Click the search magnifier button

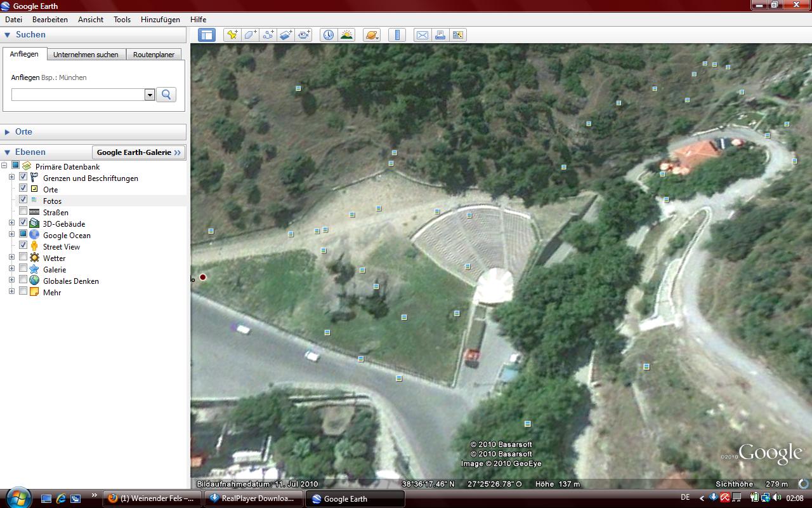click(x=166, y=95)
